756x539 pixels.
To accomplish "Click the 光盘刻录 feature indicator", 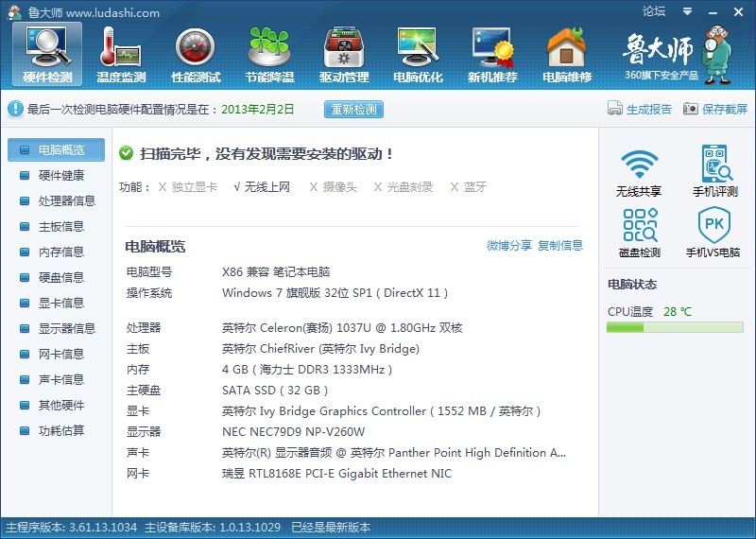I will tap(404, 186).
